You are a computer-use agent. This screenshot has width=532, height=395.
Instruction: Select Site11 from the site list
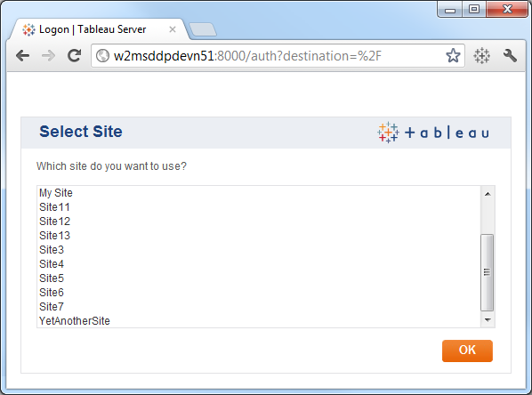tap(259, 207)
